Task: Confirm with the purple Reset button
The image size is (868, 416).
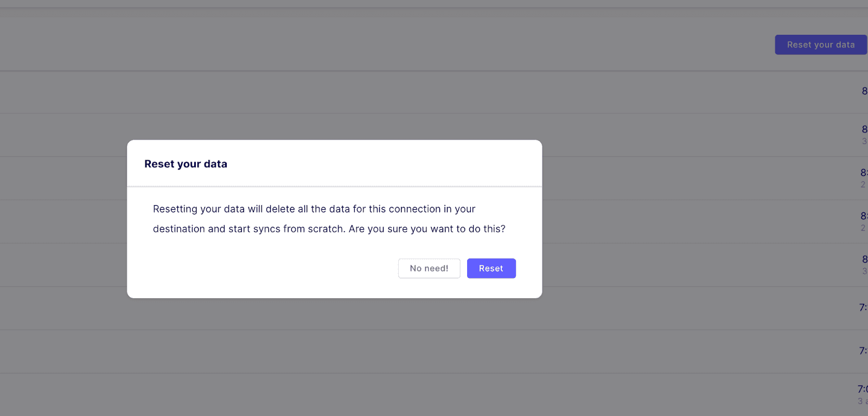Action: pyautogui.click(x=491, y=268)
